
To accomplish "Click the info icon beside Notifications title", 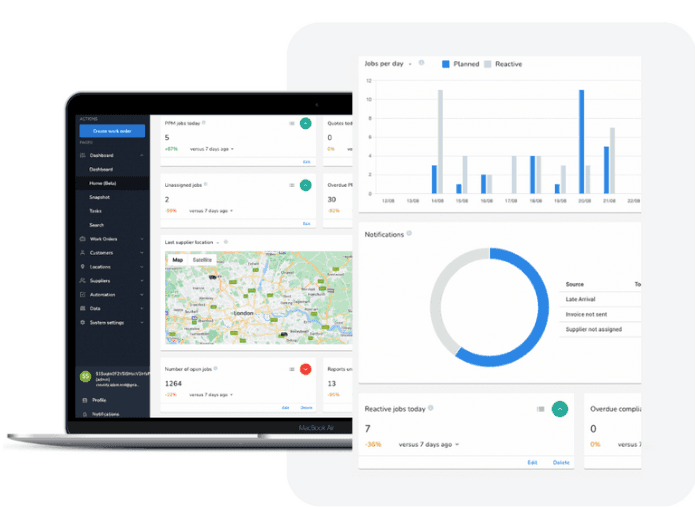I will coord(410,234).
